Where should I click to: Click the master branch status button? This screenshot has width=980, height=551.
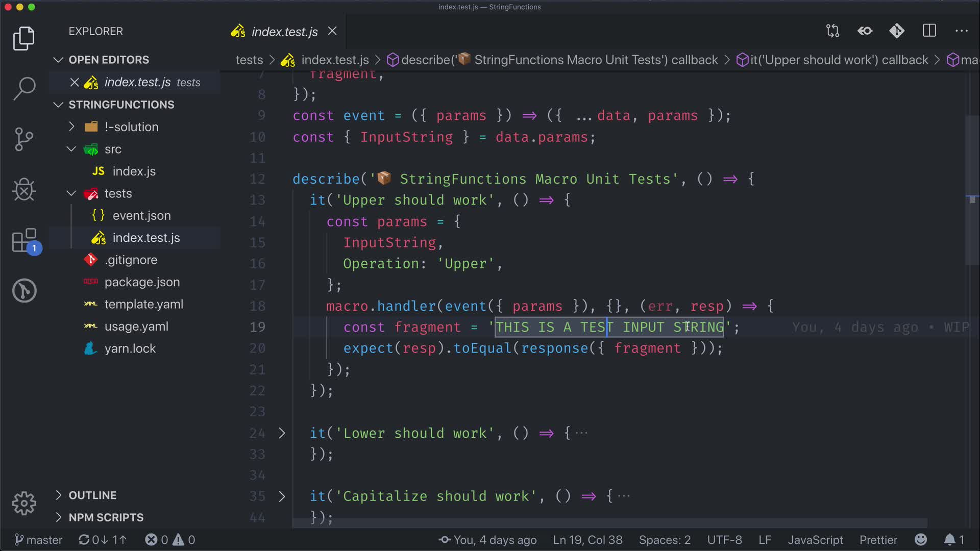(39, 540)
